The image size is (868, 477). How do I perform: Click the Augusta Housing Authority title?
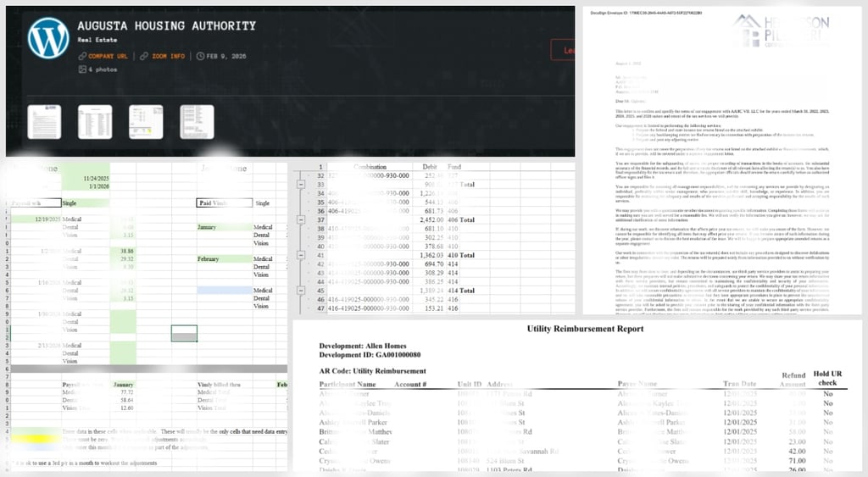pos(167,26)
